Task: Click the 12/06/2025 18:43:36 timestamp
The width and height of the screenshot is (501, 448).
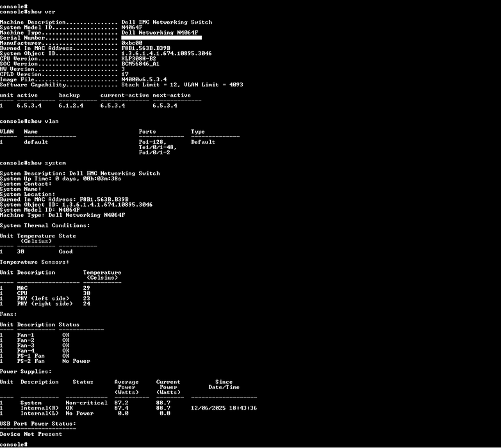Action: point(224,408)
